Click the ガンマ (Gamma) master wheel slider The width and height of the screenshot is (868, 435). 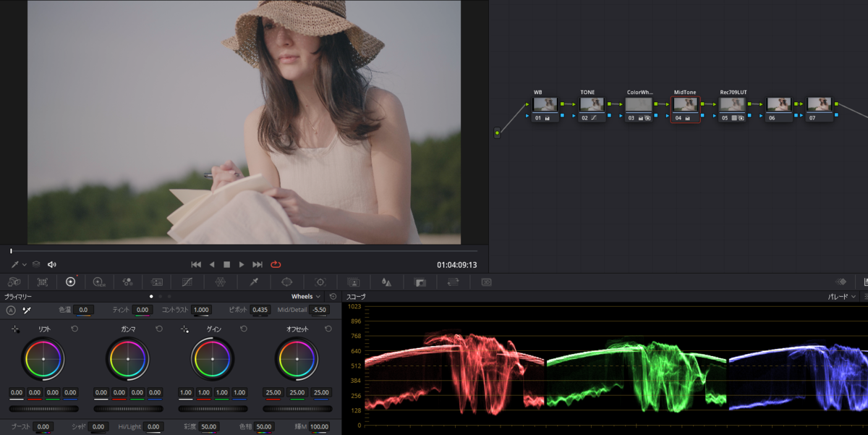(128, 408)
